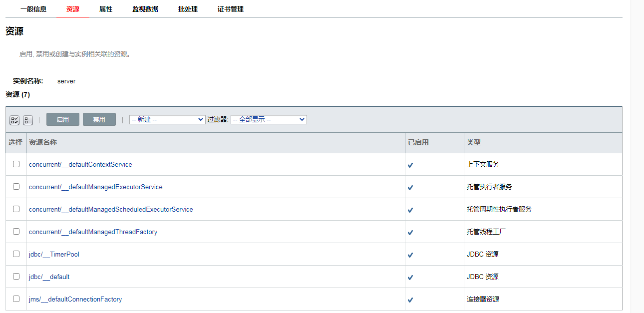Open the 监视数据 tab
Viewport: 644px width, 313px height.
(145, 9)
